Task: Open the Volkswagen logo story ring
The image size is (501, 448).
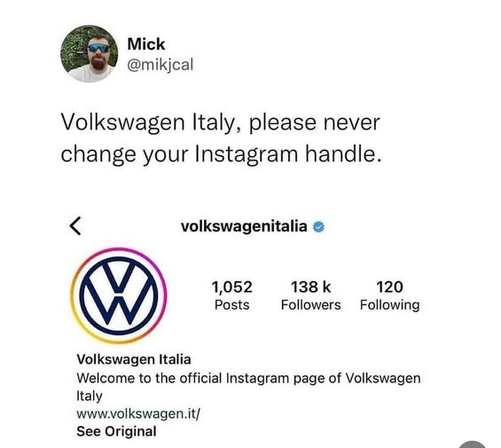Action: pyautogui.click(x=119, y=295)
